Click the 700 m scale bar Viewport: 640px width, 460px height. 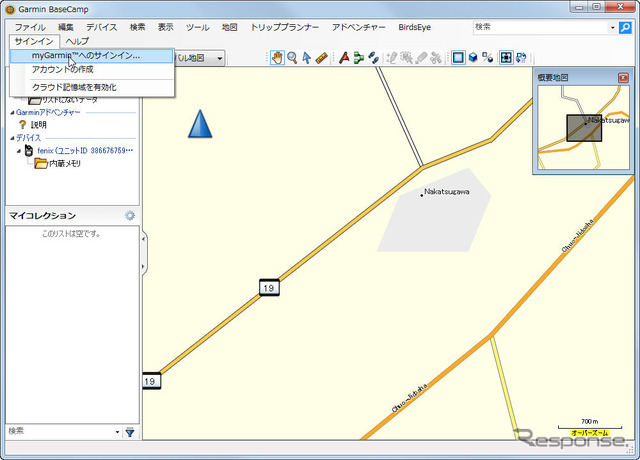[590, 424]
